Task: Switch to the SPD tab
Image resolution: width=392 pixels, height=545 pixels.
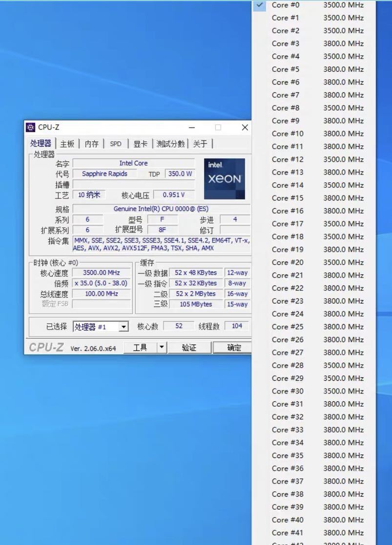Action: 116,144
